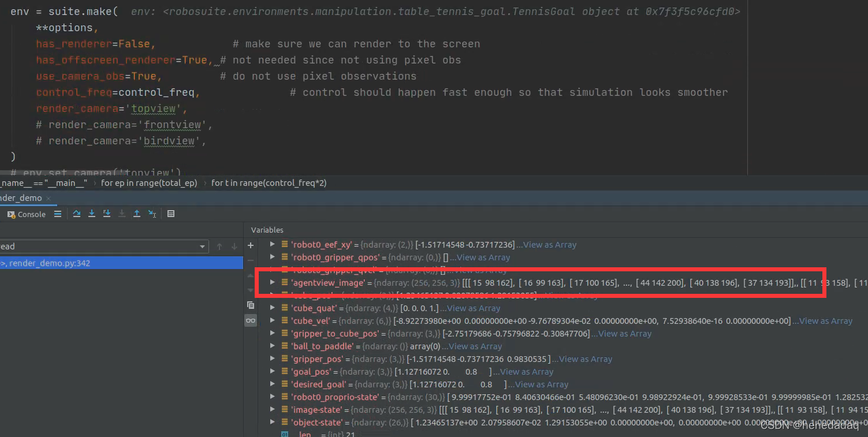Expand the 'gripper_pos' variable
The width and height of the screenshot is (868, 437).
coord(273,359)
